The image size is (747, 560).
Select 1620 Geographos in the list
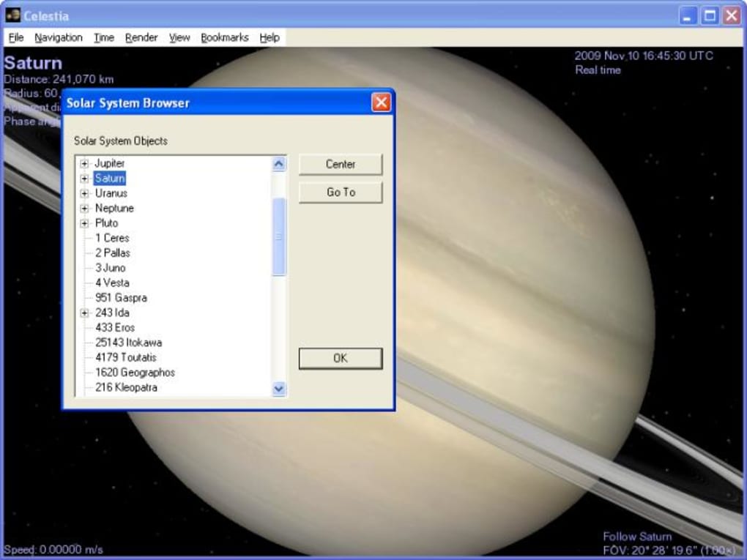point(135,373)
